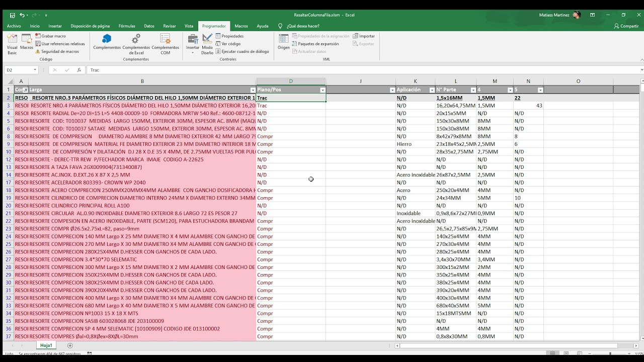This screenshot has height=362, width=644.
Task: Open Matiass Martinez account menu
Action: coord(559,15)
